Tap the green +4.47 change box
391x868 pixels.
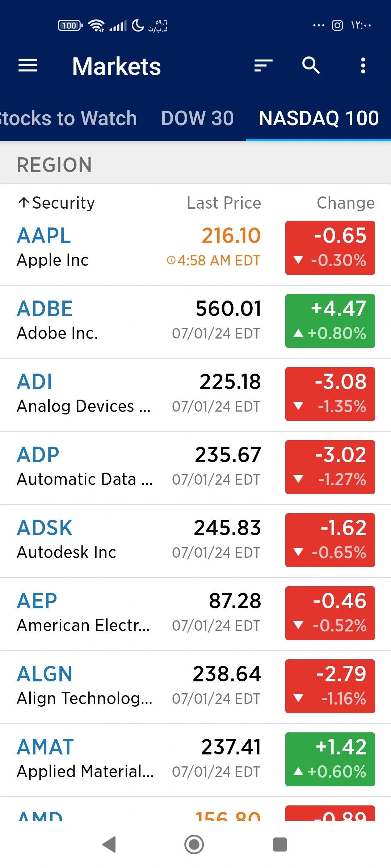point(330,321)
